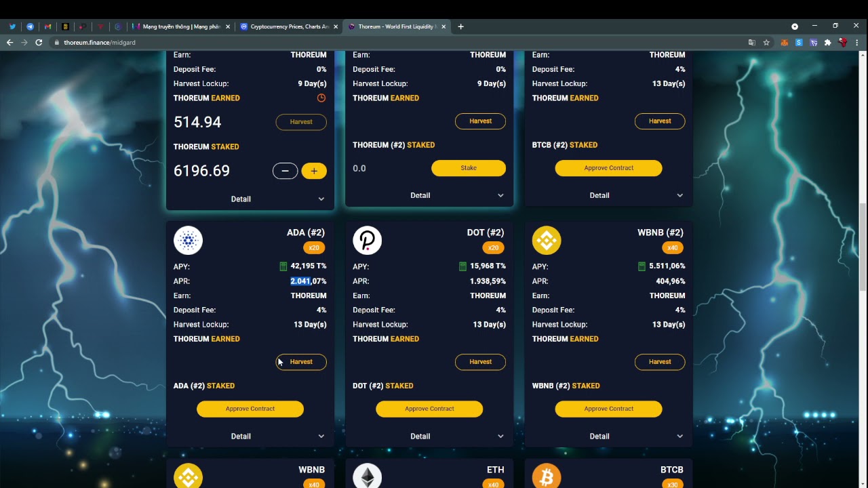Click Stake in THOREUM (#2) card
Image resolution: width=868 pixels, height=488 pixels.
(x=469, y=168)
